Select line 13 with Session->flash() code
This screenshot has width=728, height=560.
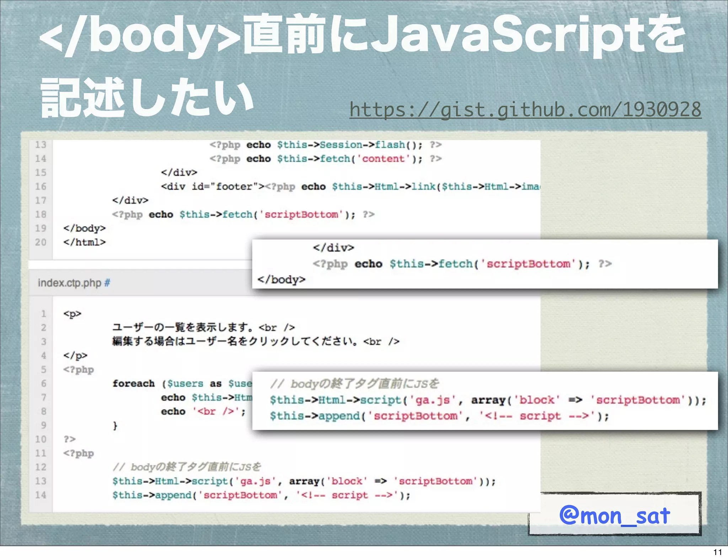pyautogui.click(x=325, y=145)
